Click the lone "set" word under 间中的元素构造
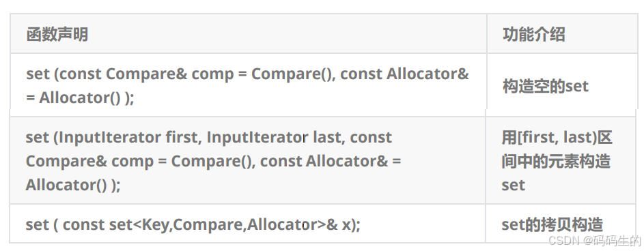Image resolution: width=644 pixels, height=251 pixels. tap(513, 185)
